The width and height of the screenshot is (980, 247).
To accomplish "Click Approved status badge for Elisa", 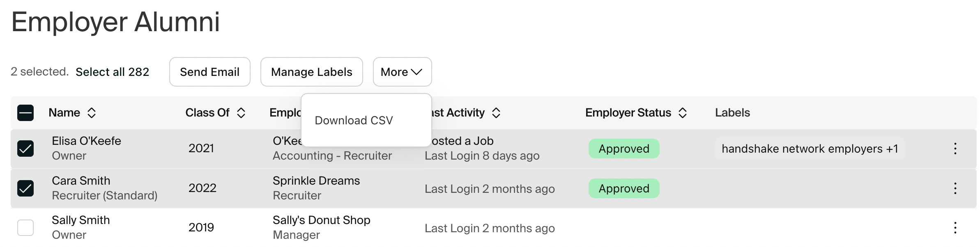I will tap(624, 149).
